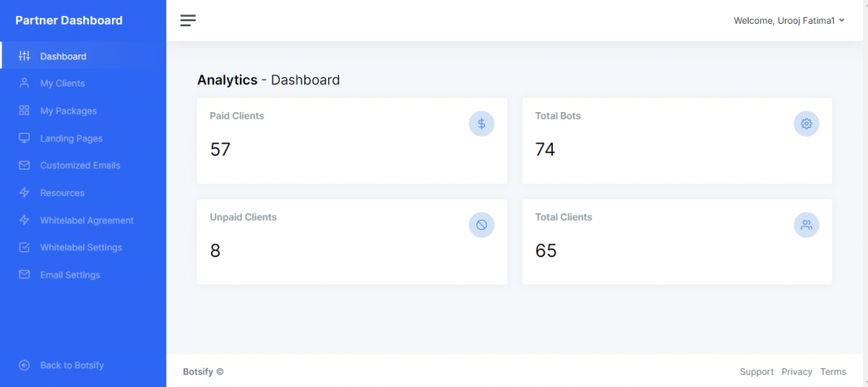The image size is (868, 387).
Task: Open the Resources sidebar item
Action: pos(62,193)
